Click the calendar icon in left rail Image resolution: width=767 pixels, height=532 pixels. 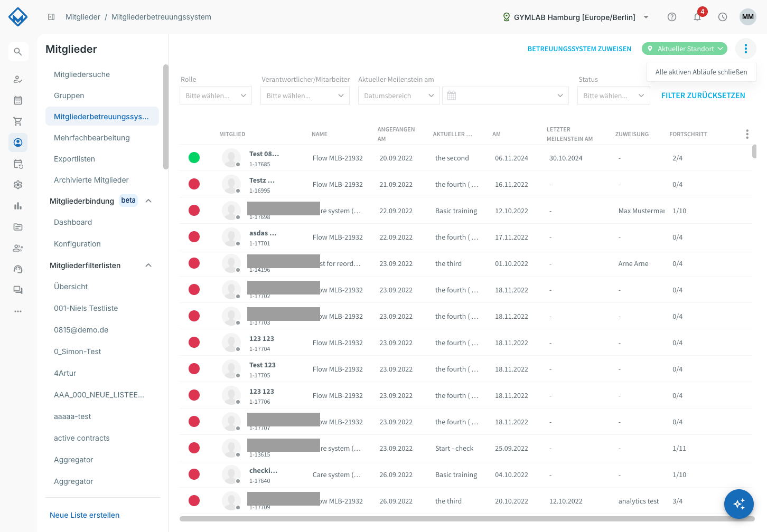point(18,100)
